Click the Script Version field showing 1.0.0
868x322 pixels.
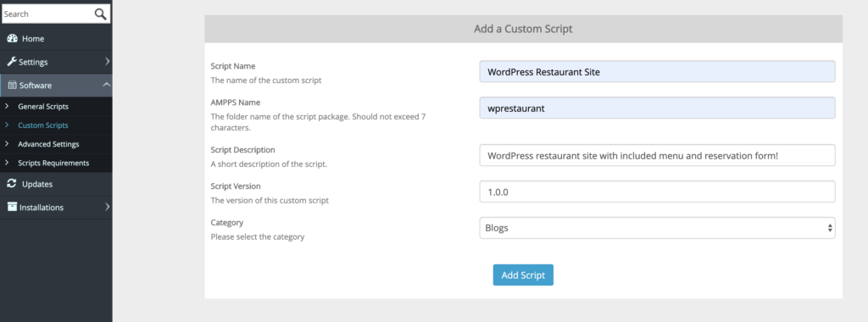pos(657,192)
